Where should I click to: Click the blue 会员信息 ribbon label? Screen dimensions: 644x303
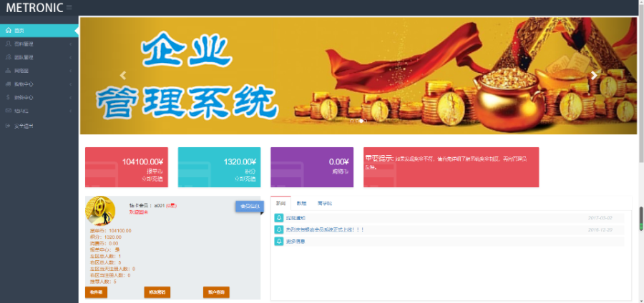(x=249, y=207)
